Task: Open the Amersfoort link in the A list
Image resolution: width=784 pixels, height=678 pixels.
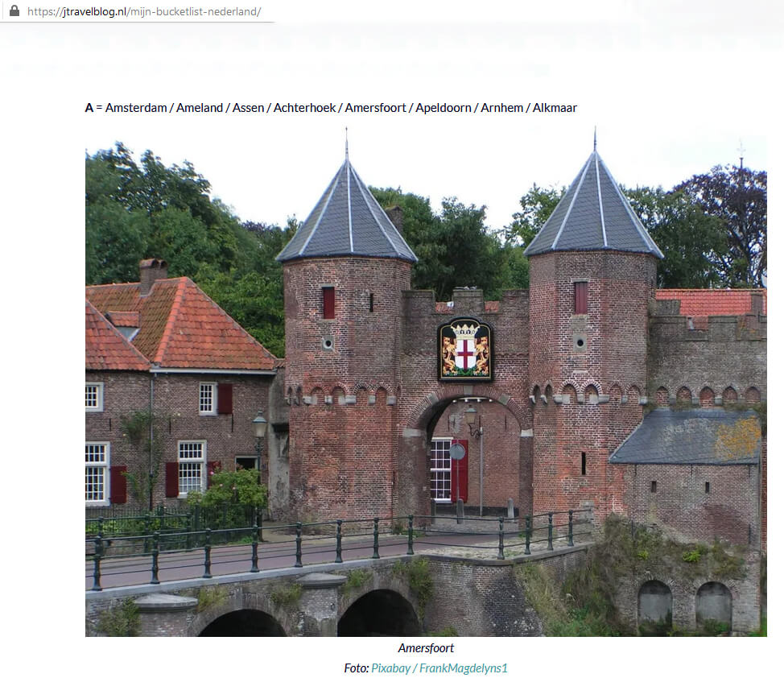Action: 375,107
